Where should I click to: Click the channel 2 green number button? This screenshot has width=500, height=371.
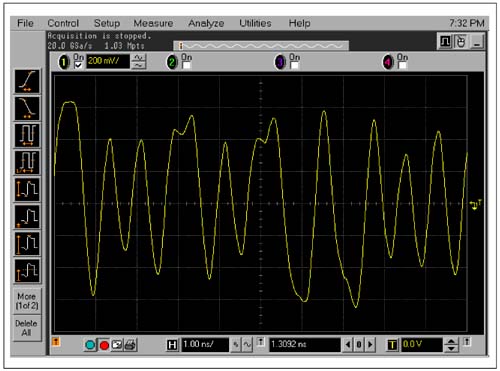172,62
